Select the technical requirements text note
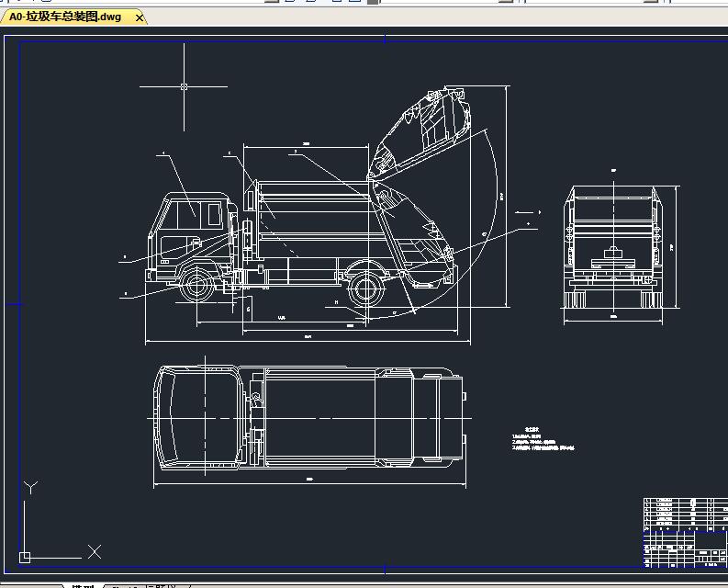 point(543,439)
